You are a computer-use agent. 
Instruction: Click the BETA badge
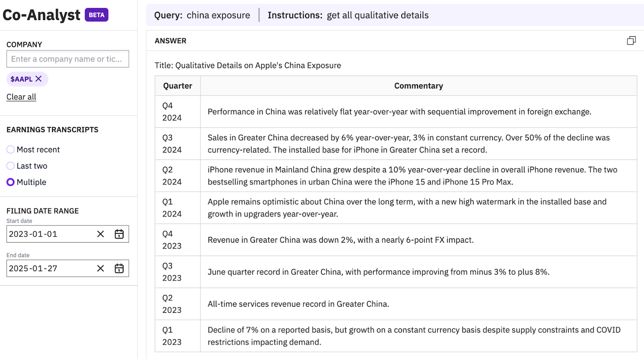[97, 15]
